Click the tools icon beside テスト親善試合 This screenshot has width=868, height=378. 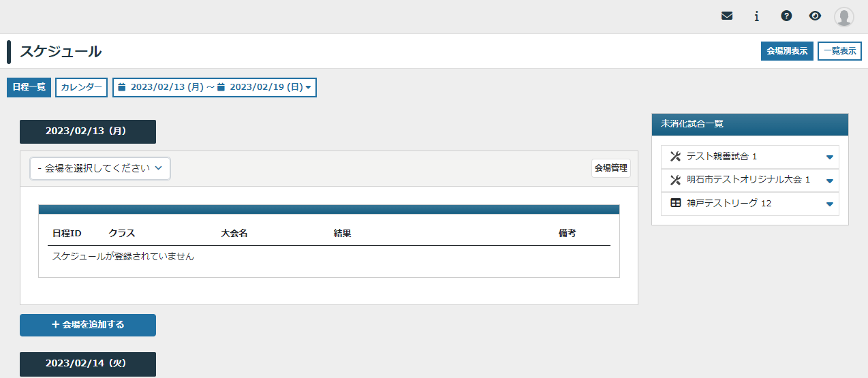point(676,157)
